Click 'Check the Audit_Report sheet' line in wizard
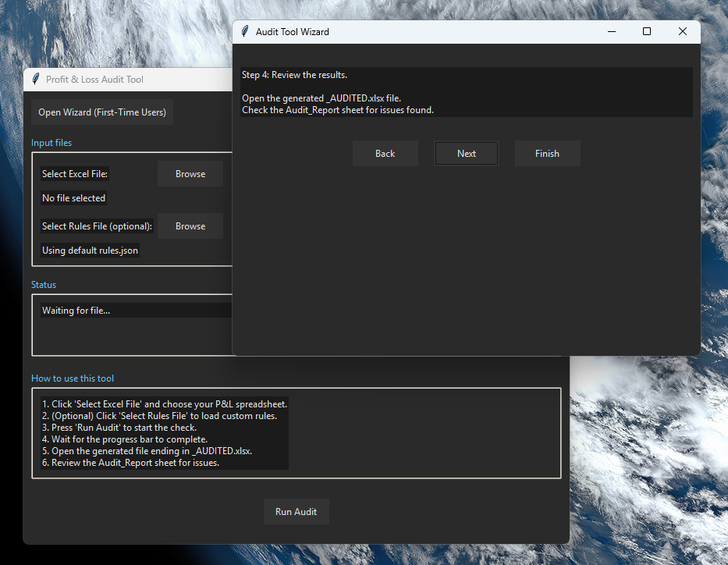This screenshot has width=728, height=565. 338,110
